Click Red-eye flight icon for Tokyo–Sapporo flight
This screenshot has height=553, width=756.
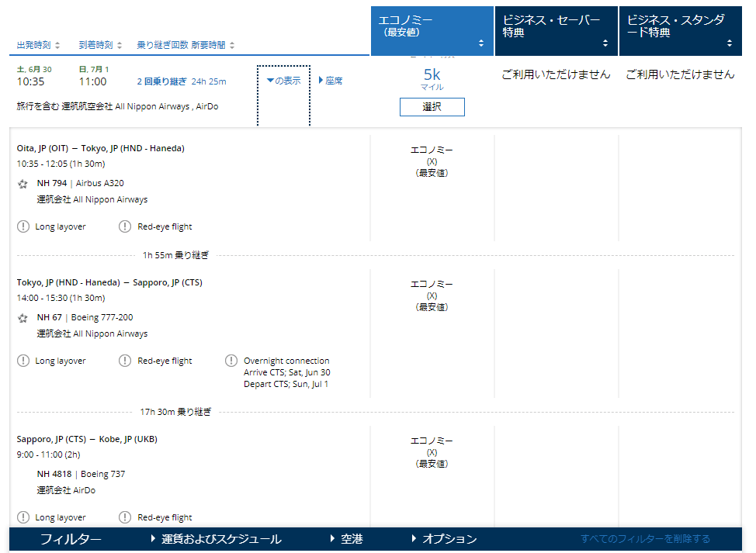pyautogui.click(x=125, y=361)
